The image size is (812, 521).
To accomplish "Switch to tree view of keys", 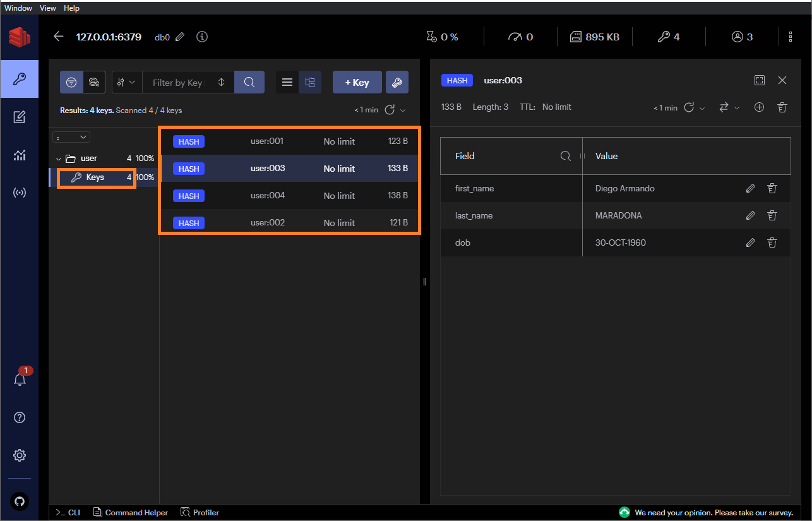I will point(309,82).
